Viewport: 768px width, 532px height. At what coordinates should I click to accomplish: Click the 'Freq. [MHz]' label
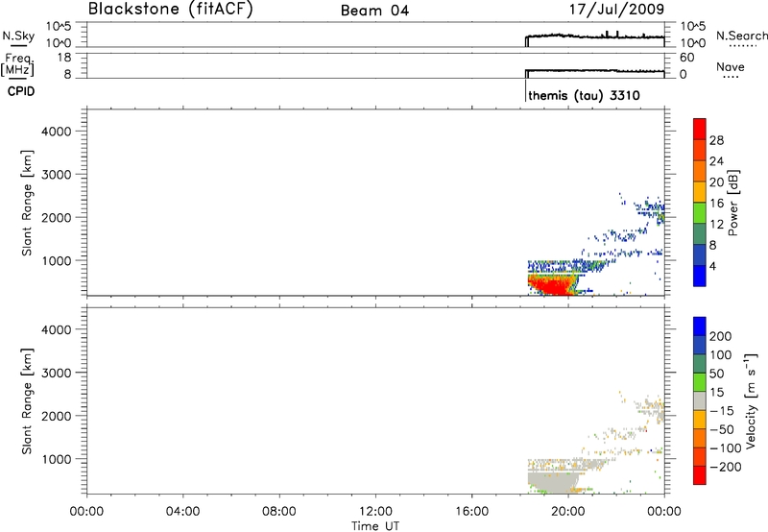(x=17, y=64)
